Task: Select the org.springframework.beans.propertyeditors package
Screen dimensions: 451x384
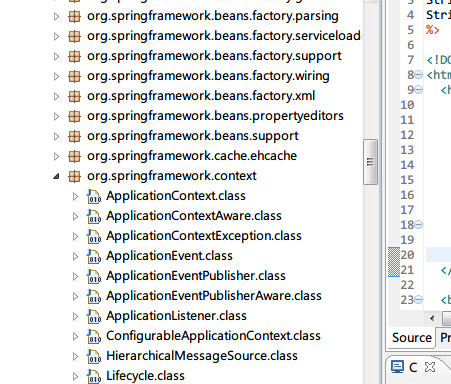Action: pyautogui.click(x=215, y=116)
